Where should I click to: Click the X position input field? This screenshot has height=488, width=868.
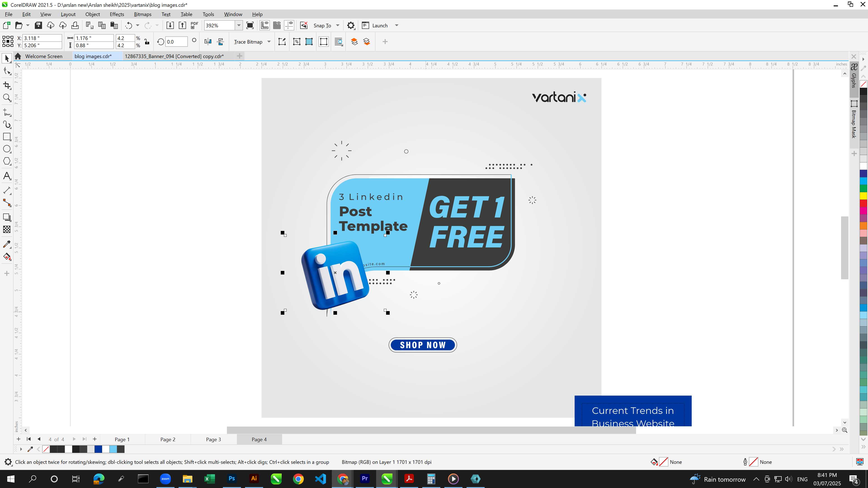click(42, 38)
